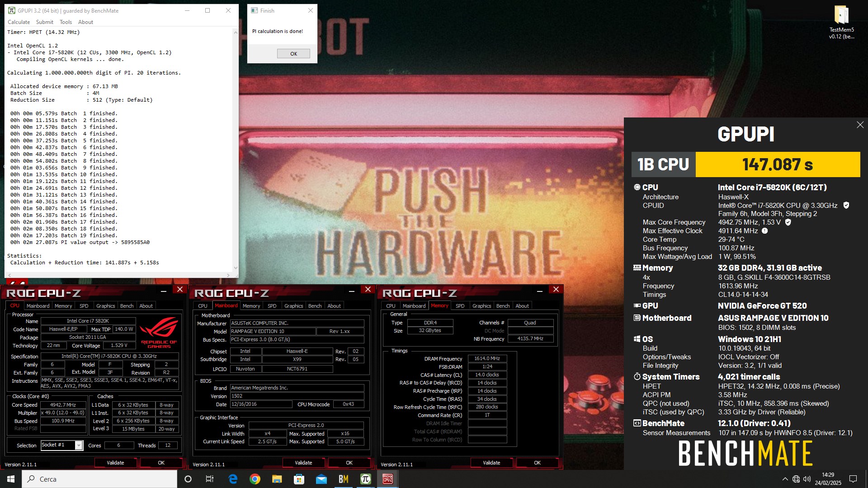Open the Calculate menu in GPUPI

pos(19,22)
